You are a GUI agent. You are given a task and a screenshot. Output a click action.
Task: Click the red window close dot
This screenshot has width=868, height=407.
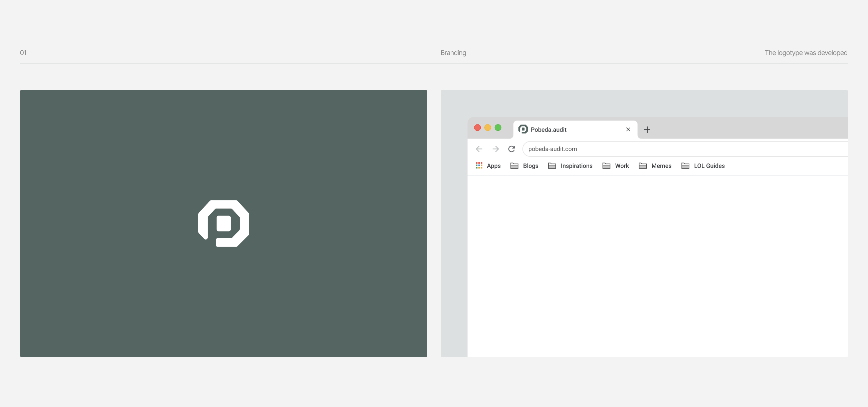click(477, 127)
